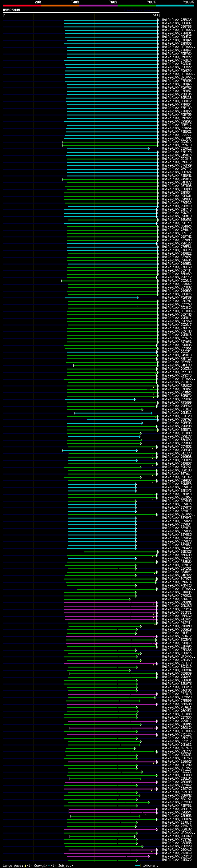Click the purple ~60% identity color segment
197x868 pixels.
coord(99,6)
